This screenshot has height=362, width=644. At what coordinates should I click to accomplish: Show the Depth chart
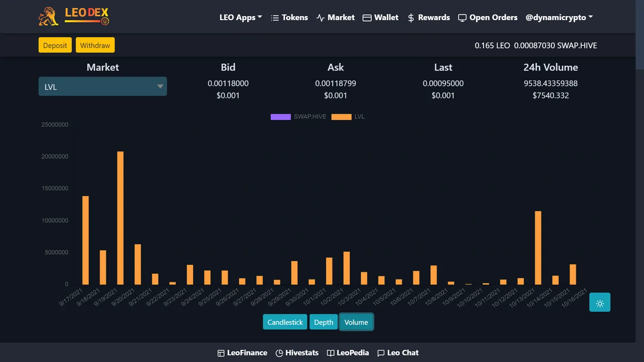point(324,322)
